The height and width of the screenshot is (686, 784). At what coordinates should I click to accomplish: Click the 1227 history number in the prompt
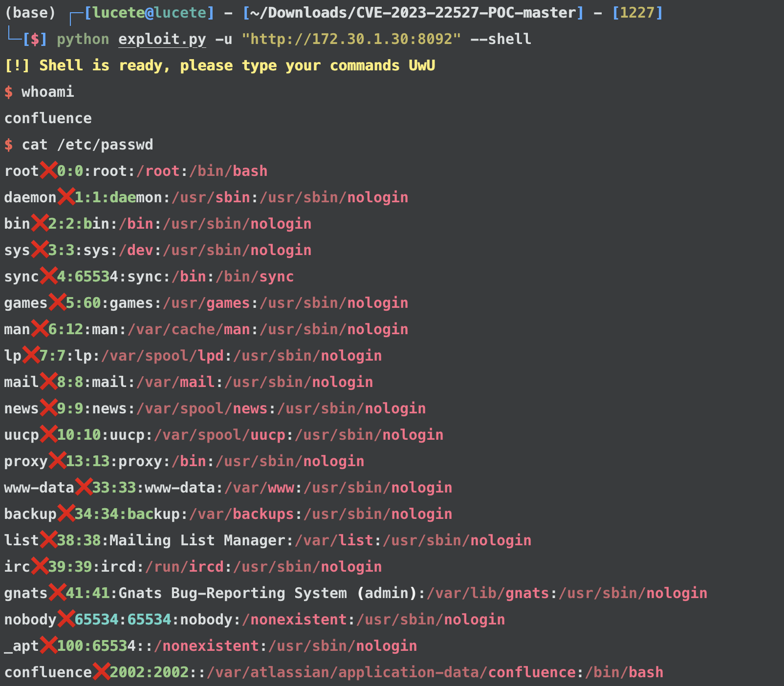(637, 13)
